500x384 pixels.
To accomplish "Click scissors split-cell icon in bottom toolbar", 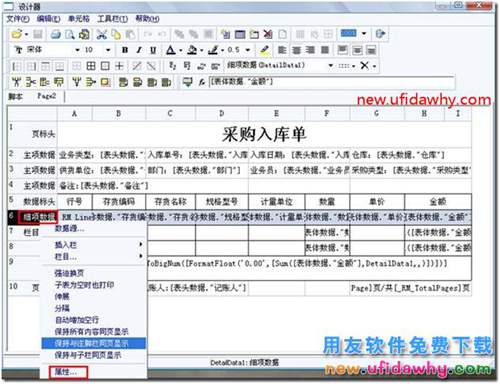I will (x=31, y=82).
